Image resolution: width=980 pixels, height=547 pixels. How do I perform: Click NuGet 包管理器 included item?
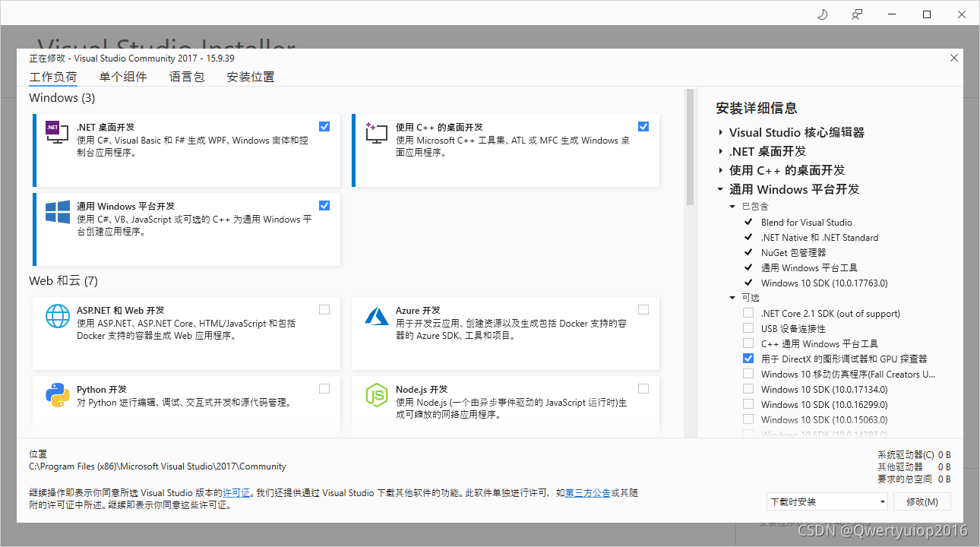point(793,252)
